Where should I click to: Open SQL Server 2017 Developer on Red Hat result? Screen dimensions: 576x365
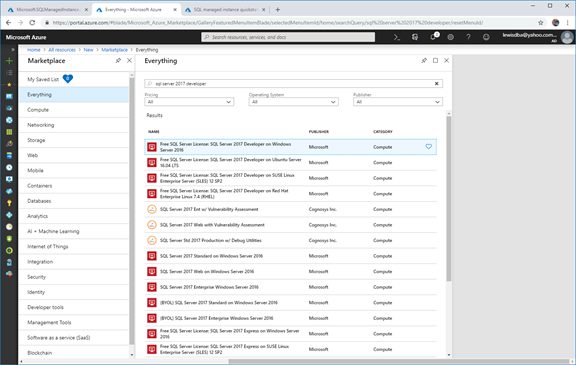coord(291,194)
